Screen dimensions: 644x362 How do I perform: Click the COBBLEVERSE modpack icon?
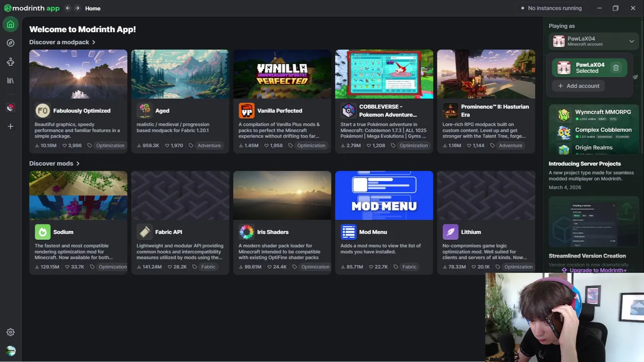click(348, 111)
